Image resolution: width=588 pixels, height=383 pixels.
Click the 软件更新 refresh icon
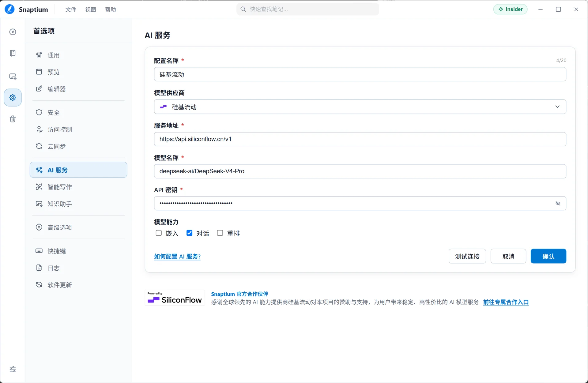pos(39,285)
